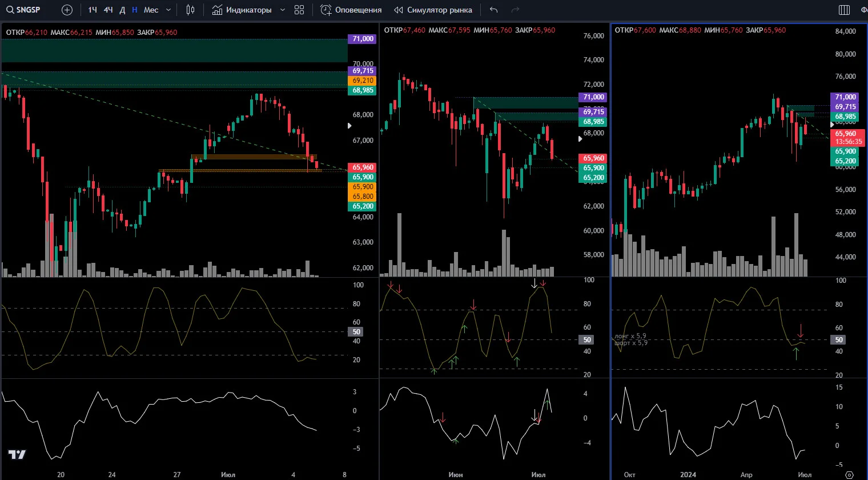The height and width of the screenshot is (480, 868).
Task: Open the candlestick chart type selector
Action: click(191, 10)
